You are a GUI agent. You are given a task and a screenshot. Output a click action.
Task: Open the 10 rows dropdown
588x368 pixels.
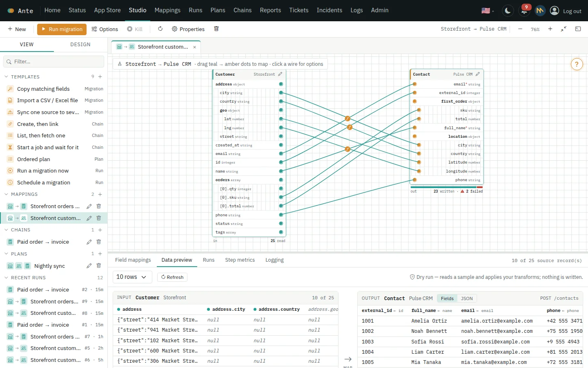coord(132,277)
